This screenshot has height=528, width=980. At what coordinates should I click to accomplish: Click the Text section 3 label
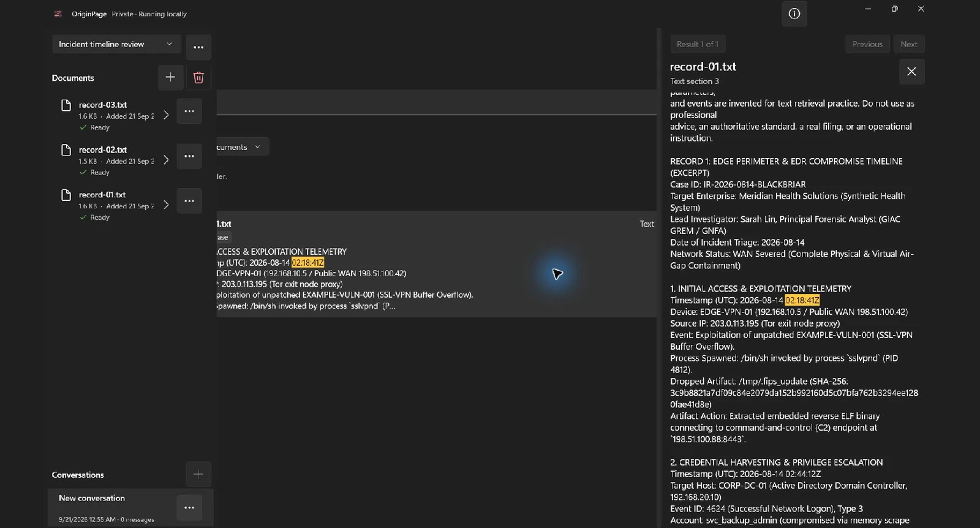point(695,81)
